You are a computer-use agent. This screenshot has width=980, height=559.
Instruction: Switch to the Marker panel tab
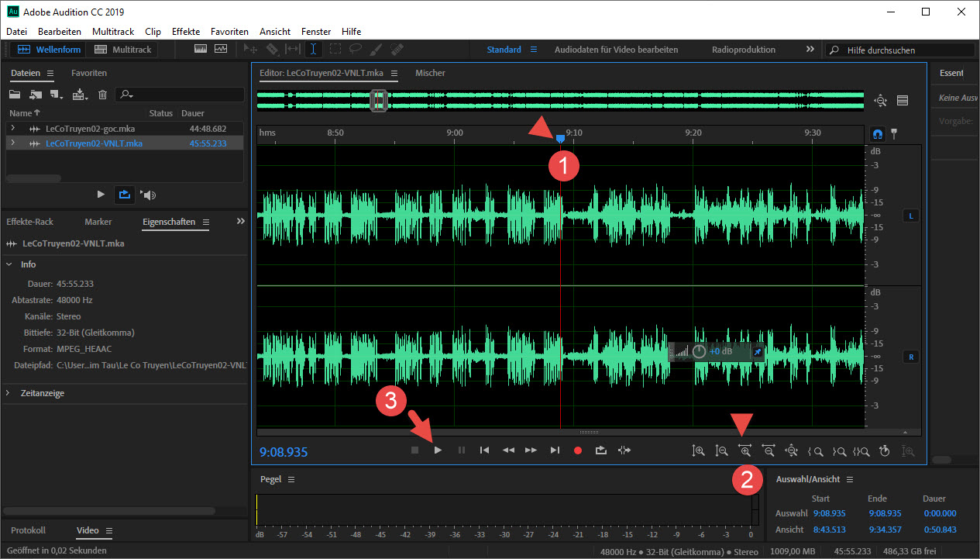point(98,222)
